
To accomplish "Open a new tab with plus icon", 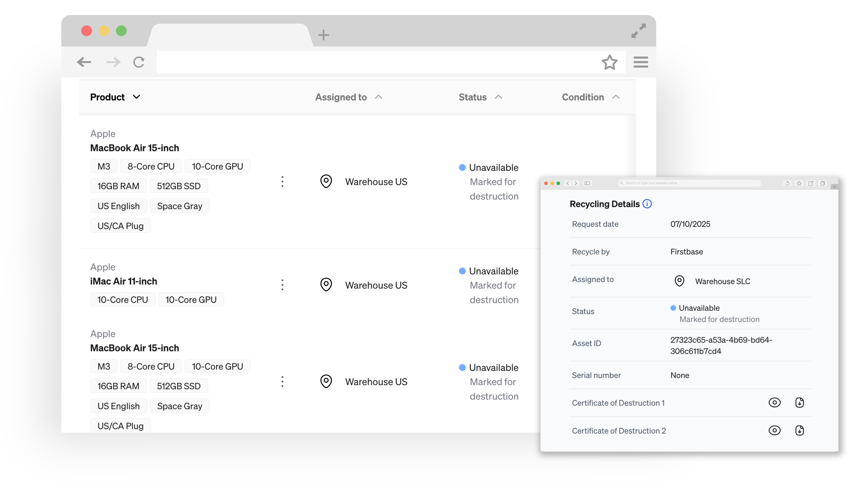I will [323, 35].
